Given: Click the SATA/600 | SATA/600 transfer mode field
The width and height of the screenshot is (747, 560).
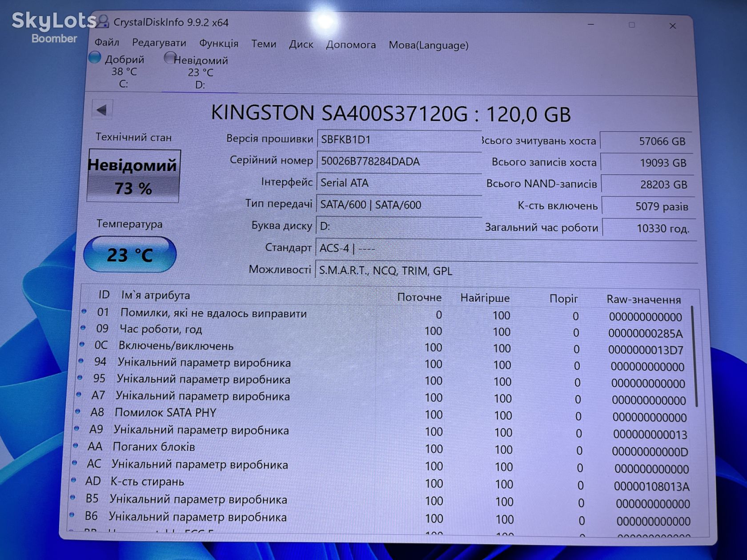Looking at the screenshot, I should click(x=399, y=205).
